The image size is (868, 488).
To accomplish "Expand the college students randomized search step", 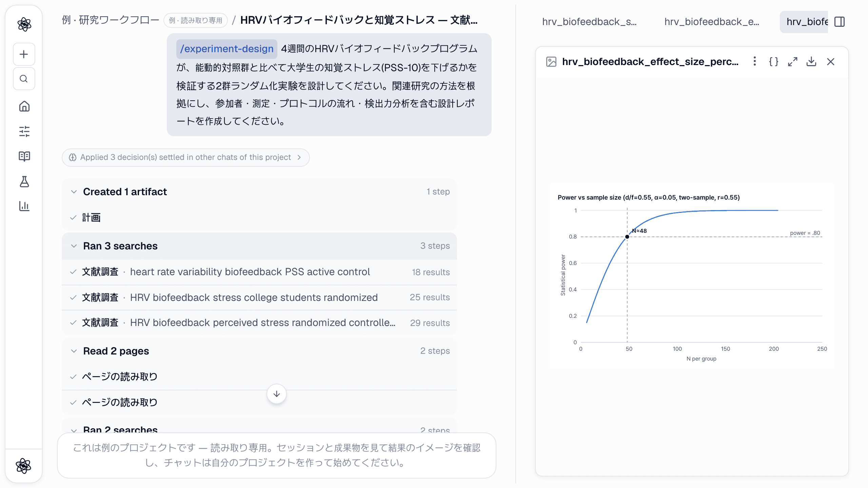I will pos(259,298).
